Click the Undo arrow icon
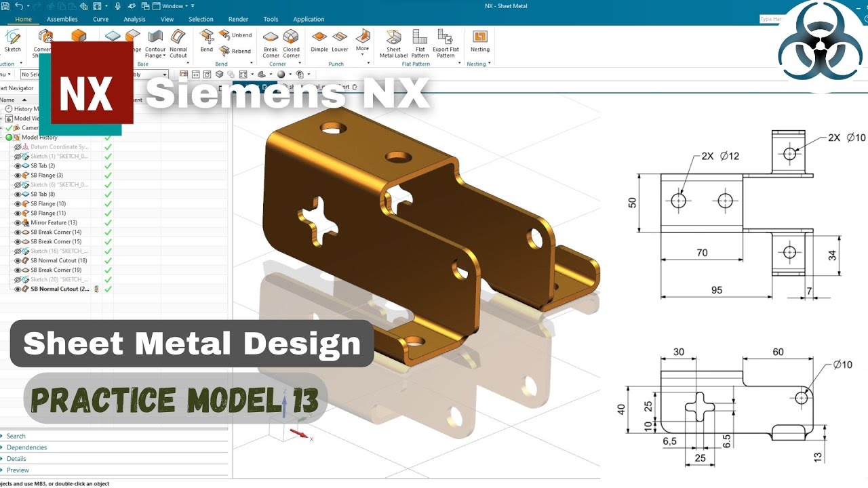Screen dimensions: 868x488 click(x=19, y=6)
